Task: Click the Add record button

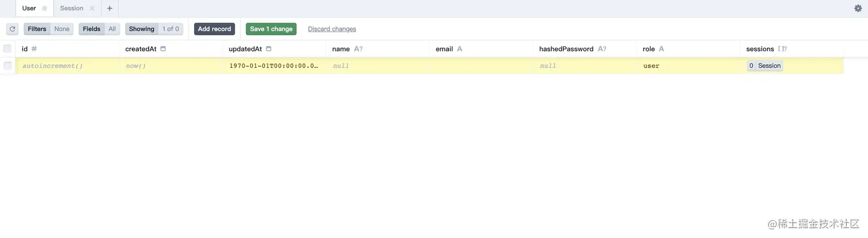Action: coord(214,29)
